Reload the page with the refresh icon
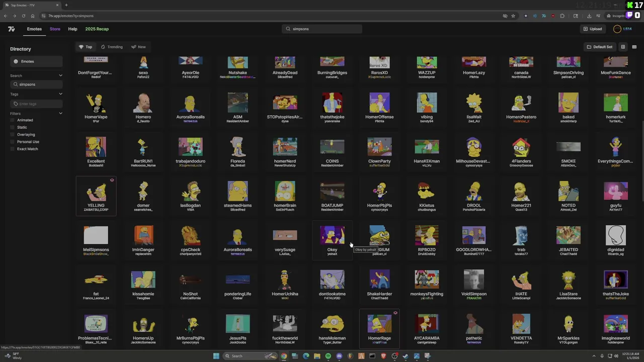644x362 pixels. [23, 16]
